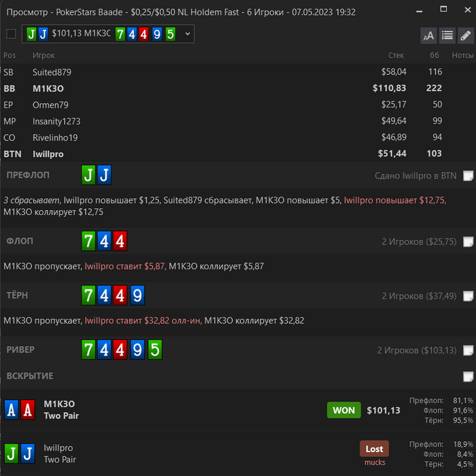Click the Стек column header

click(x=396, y=55)
